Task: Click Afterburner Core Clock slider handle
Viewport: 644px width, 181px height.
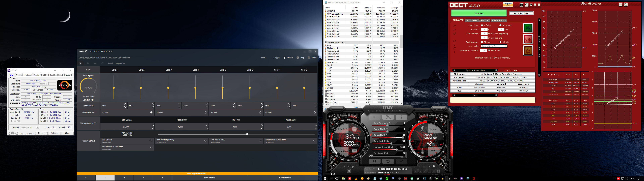Action: pyautogui.click(x=391, y=143)
